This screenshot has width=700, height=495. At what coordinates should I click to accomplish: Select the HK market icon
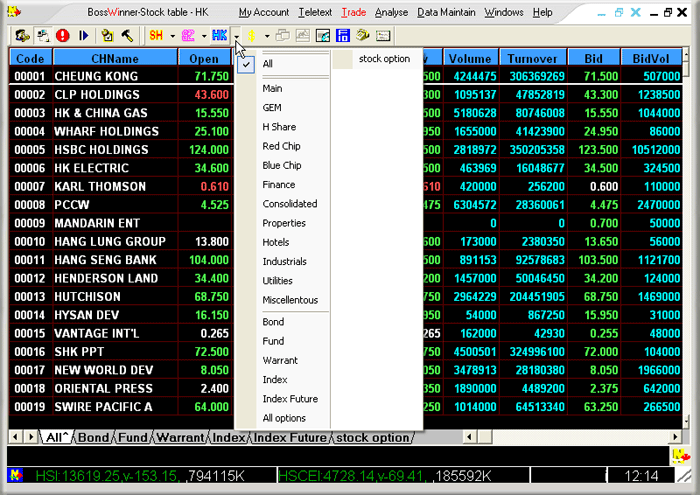[x=219, y=35]
